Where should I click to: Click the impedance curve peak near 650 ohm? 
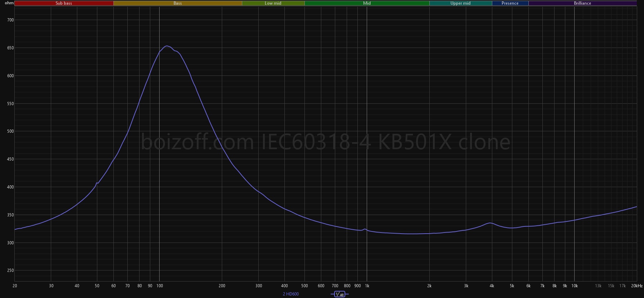(x=167, y=46)
